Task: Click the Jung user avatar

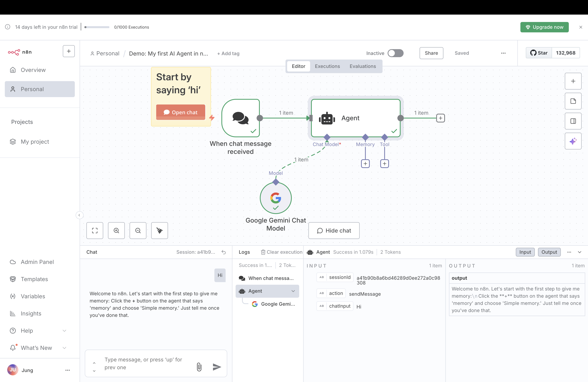Action: [13, 370]
